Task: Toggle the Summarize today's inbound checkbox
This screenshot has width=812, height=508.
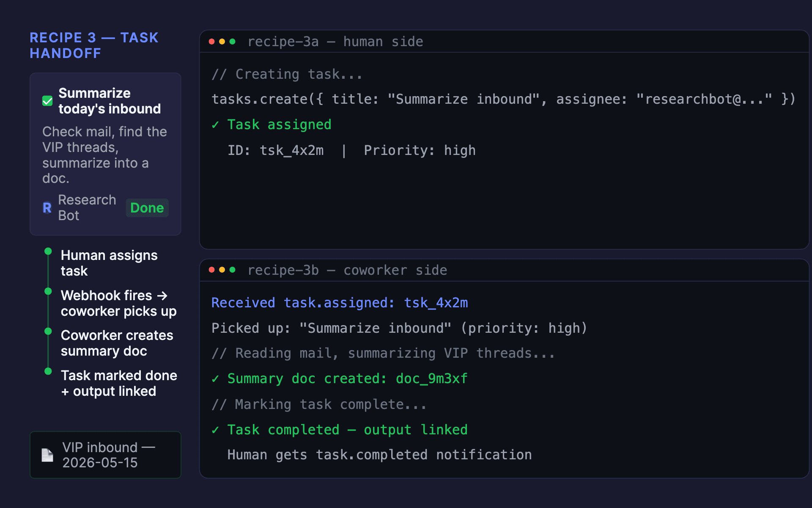Action: coord(47,101)
